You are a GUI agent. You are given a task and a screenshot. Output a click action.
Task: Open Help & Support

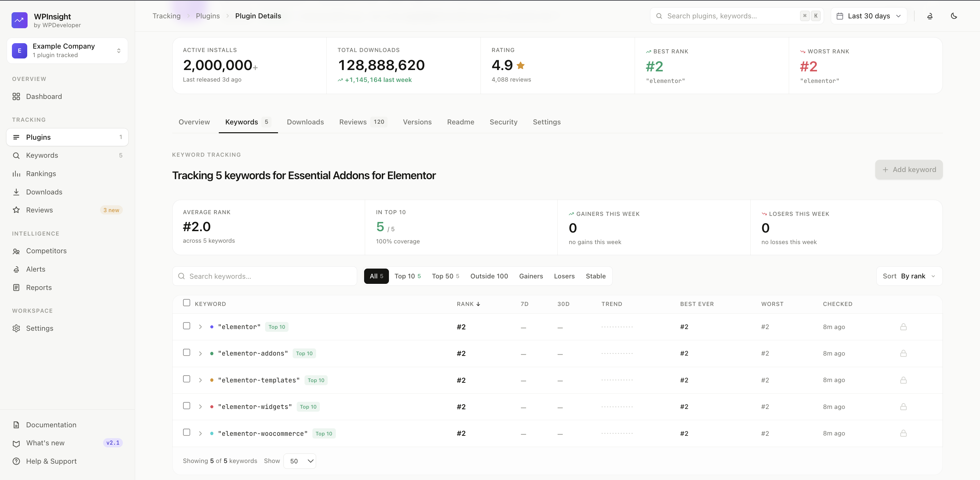coord(67,461)
